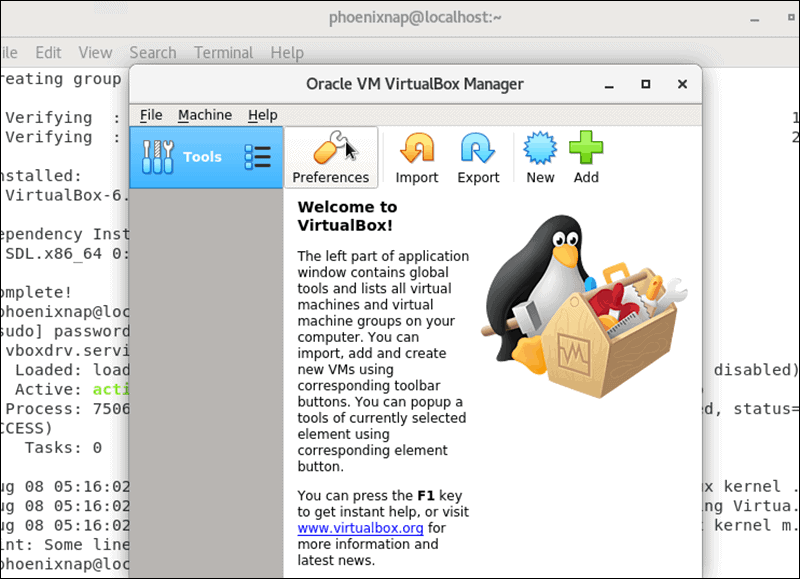Viewport: 800px width, 579px height.
Task: Open the VirtualBox Machine menu
Action: click(205, 115)
